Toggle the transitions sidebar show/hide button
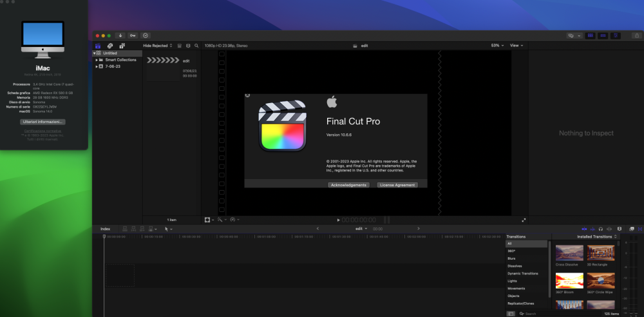Image resolution: width=644 pixels, height=317 pixels. (x=511, y=314)
